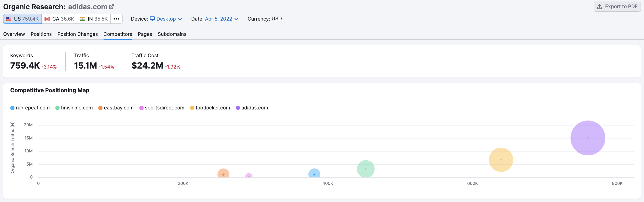Select the US 759.4K database
Screen dimensions: 644x202
tap(22, 19)
